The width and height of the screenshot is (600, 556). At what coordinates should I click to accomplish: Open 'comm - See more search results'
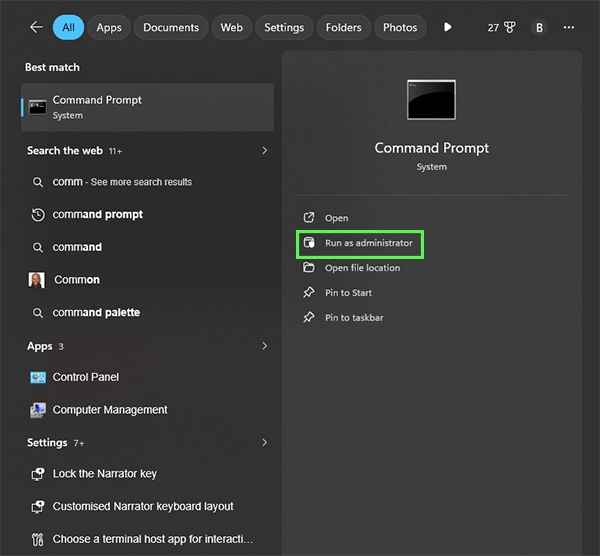(x=147, y=182)
